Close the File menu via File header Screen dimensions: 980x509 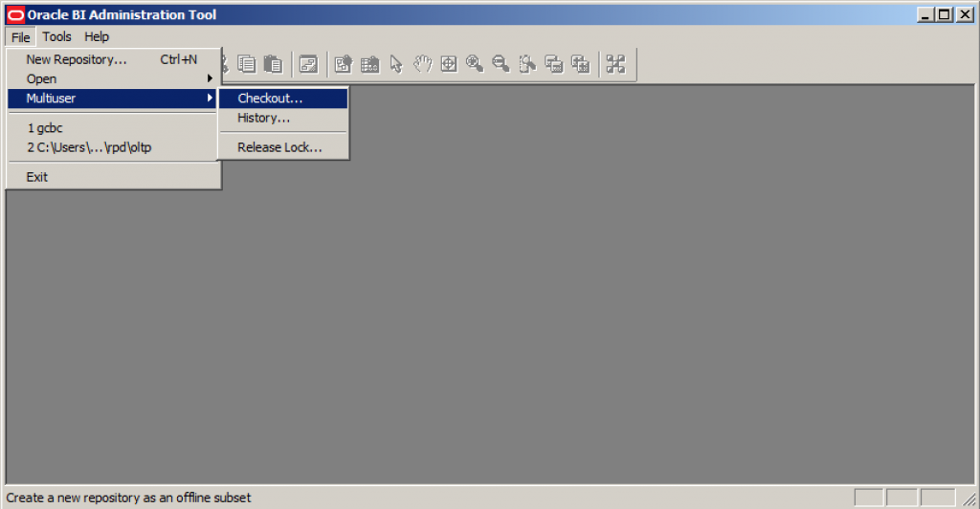[x=21, y=37]
